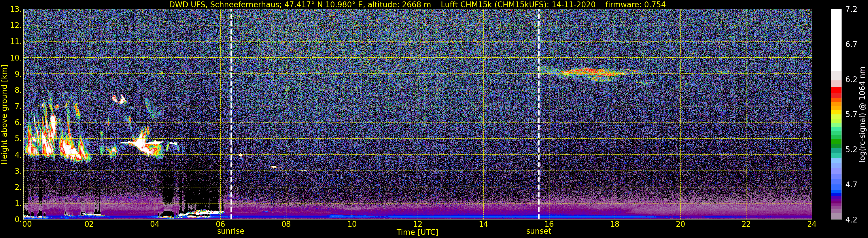The width and height of the screenshot is (868, 238).
Task: Click the colorbar value '4.2'
Action: coord(851,220)
